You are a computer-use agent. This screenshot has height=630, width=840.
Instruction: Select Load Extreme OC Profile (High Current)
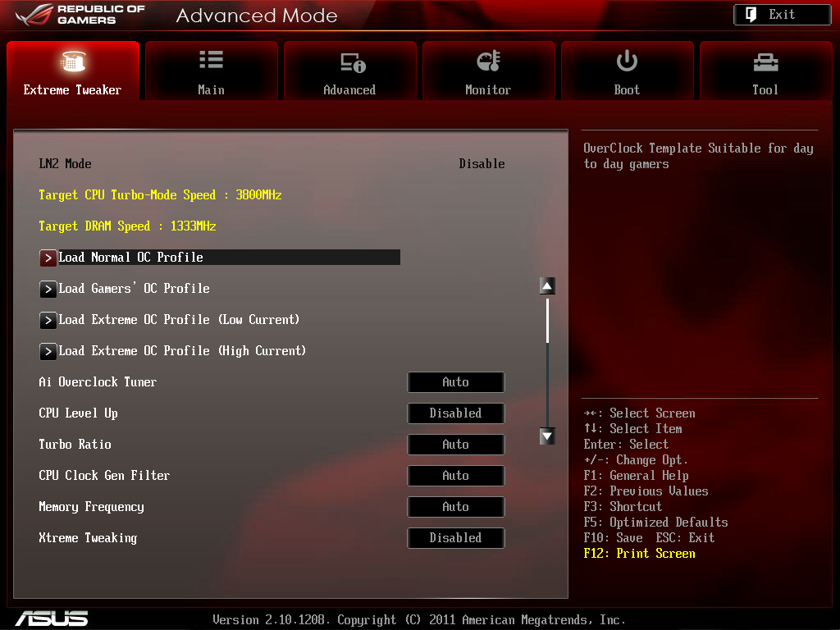[x=181, y=351]
